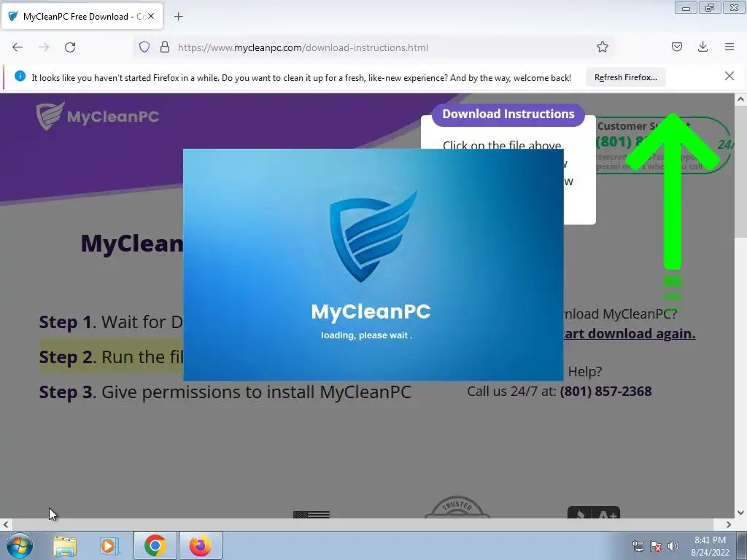Dismiss the Firefox refresh notification bar

click(729, 76)
